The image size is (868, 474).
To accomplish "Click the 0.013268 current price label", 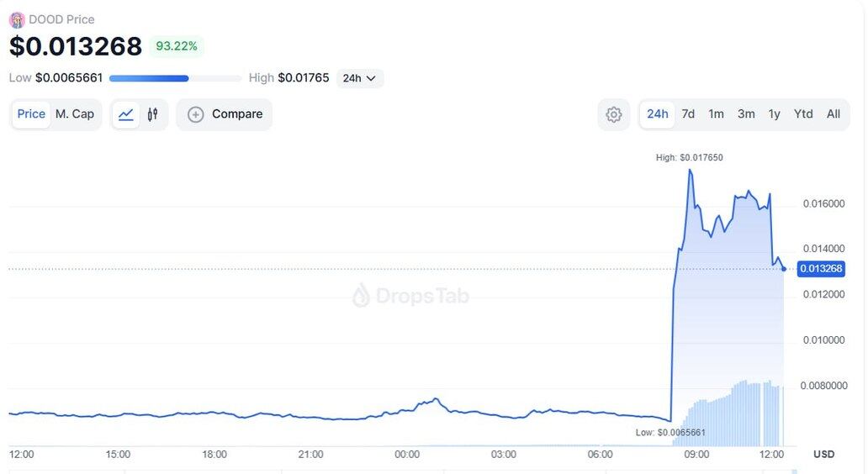I will [820, 269].
